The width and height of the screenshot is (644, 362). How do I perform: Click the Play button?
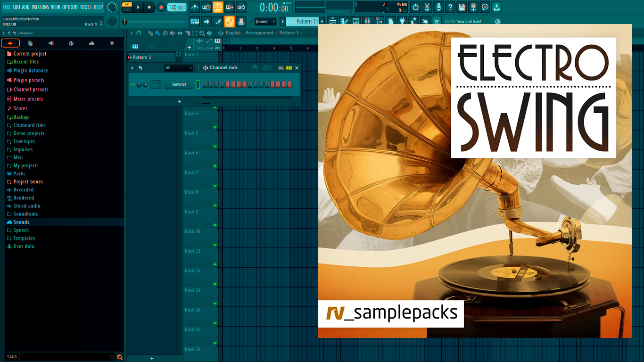pyautogui.click(x=138, y=7)
